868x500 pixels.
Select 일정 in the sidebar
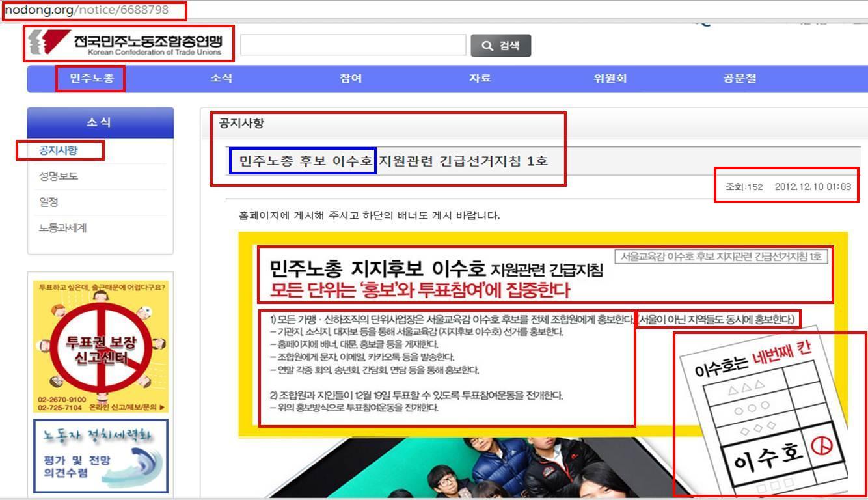[48, 202]
